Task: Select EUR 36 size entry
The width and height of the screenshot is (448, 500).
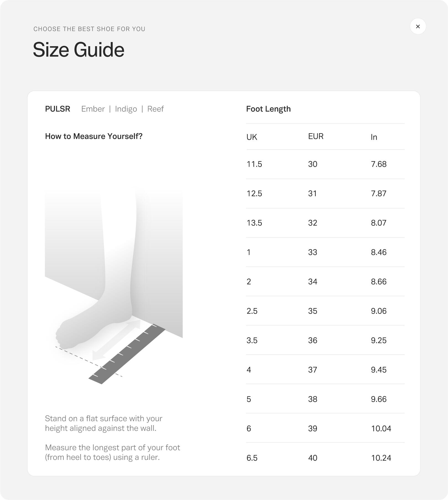Action: tap(313, 340)
